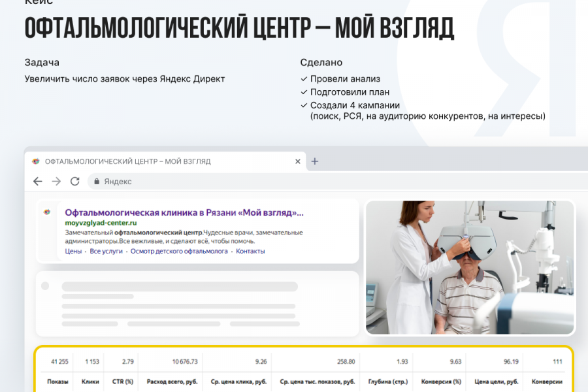Click the 2.79 CTR value
Screen dimensions: 588x392
128,361
